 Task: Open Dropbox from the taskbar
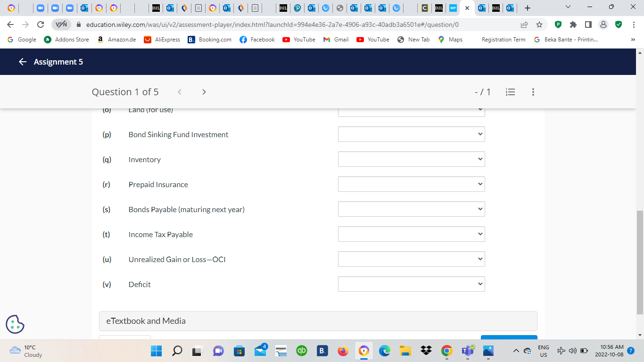(x=426, y=351)
